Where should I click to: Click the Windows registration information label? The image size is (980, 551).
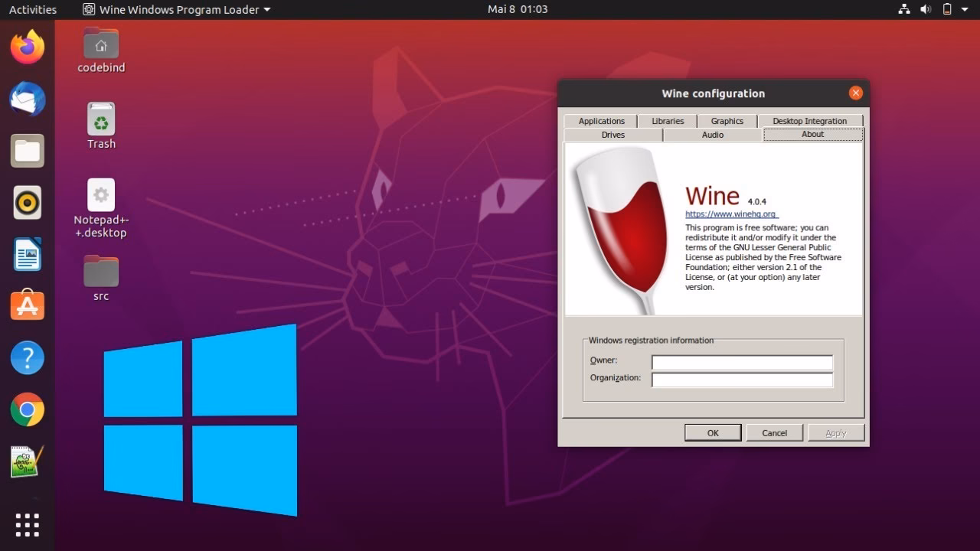652,341
